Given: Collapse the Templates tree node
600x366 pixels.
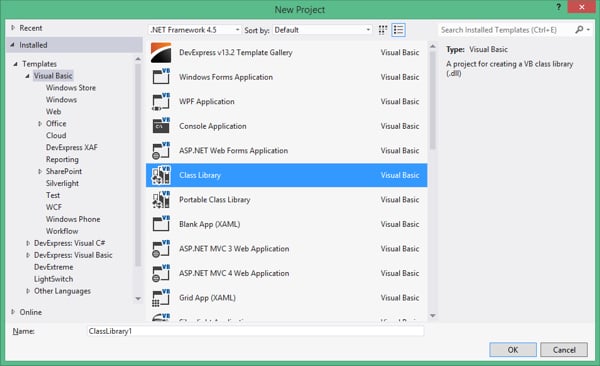Looking at the screenshot, I should click(15, 64).
